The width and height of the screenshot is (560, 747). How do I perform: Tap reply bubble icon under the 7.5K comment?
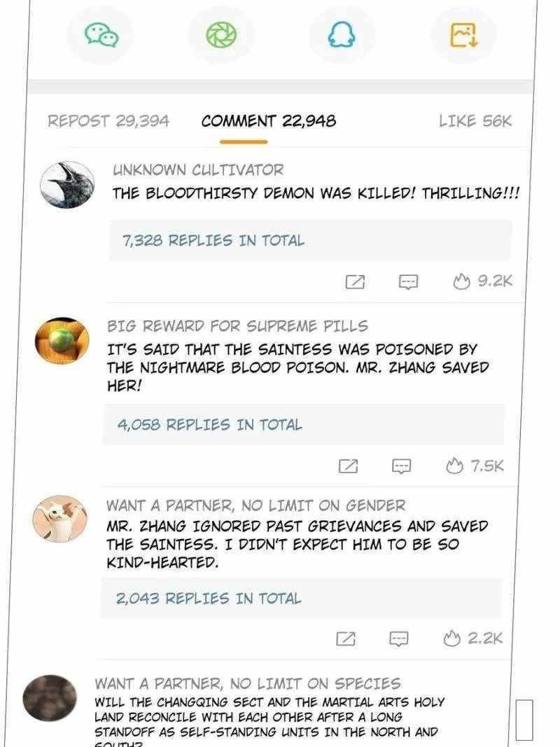pyautogui.click(x=401, y=466)
